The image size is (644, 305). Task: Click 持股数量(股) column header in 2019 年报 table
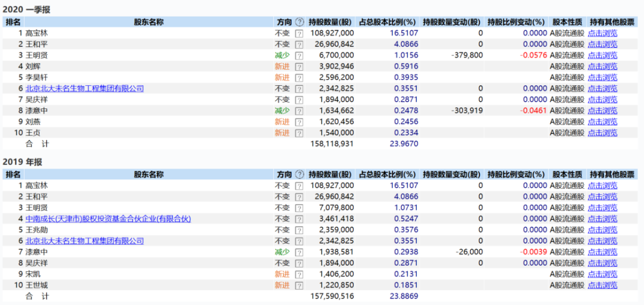coord(331,175)
